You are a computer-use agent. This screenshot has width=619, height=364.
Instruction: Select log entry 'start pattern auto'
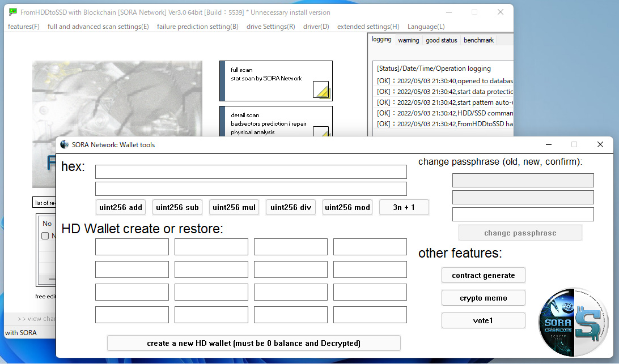tap(444, 102)
